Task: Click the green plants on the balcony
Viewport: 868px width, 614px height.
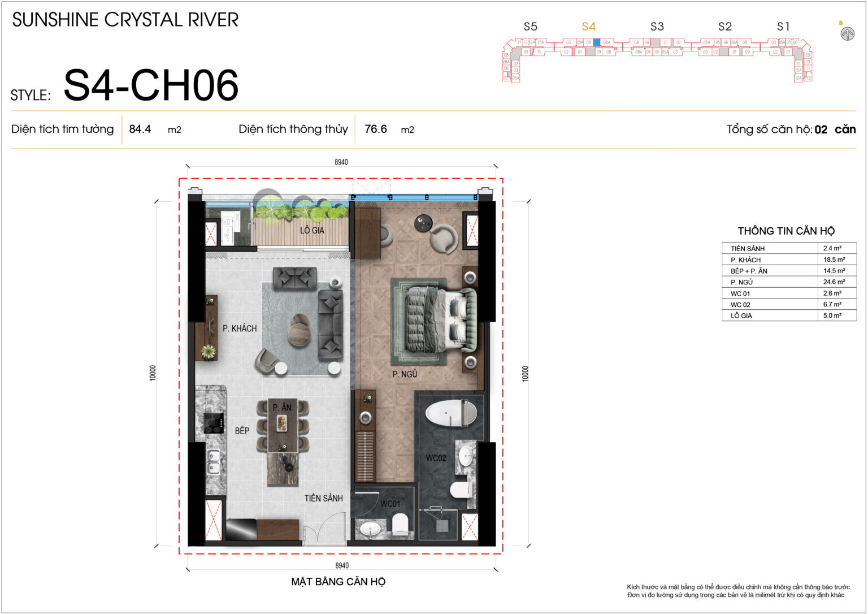Action: (300, 211)
